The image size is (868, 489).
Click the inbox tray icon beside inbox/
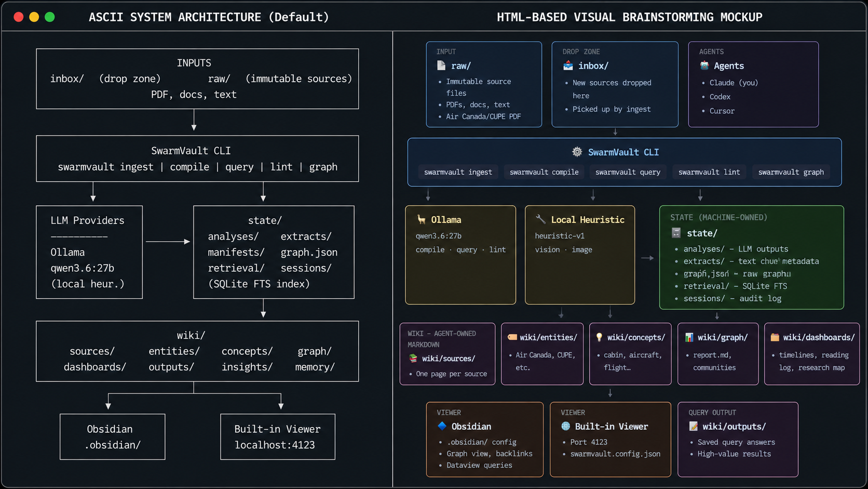click(568, 65)
